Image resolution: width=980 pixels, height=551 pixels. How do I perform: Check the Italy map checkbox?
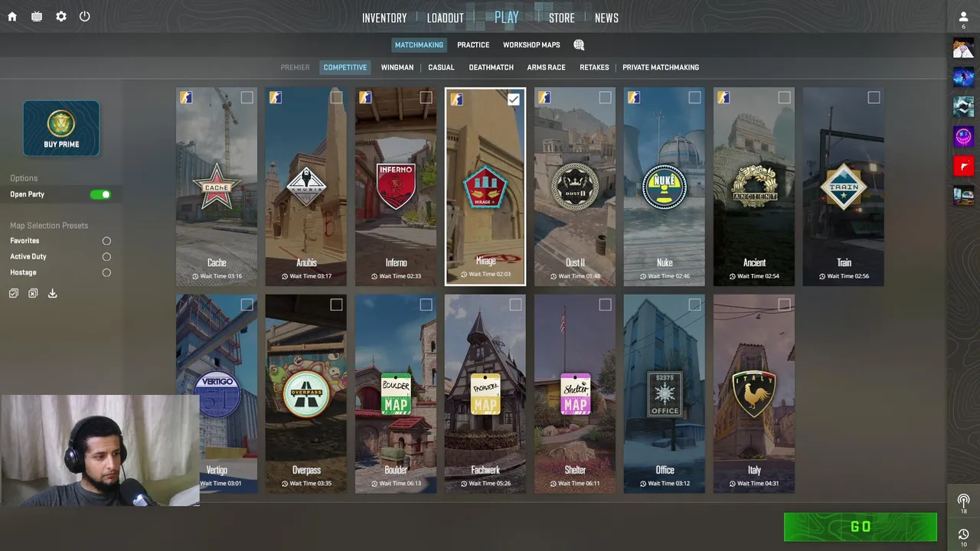(784, 305)
